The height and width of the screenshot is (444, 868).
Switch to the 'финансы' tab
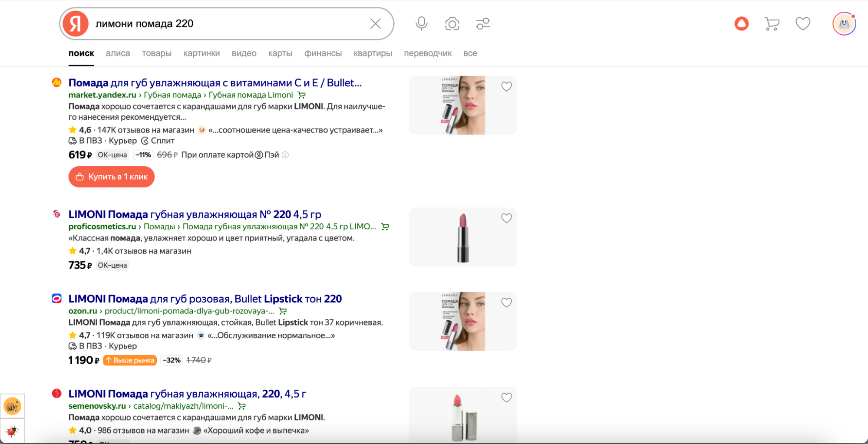(323, 53)
